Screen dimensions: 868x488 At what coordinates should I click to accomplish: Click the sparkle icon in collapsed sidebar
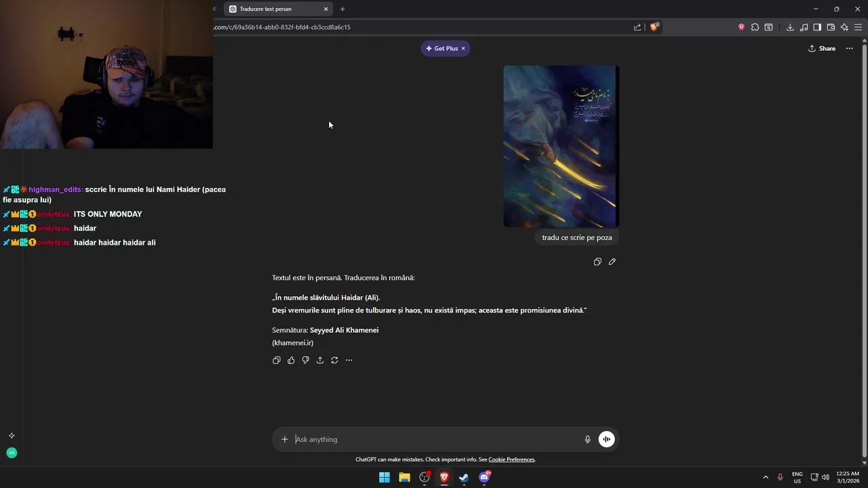point(12,436)
